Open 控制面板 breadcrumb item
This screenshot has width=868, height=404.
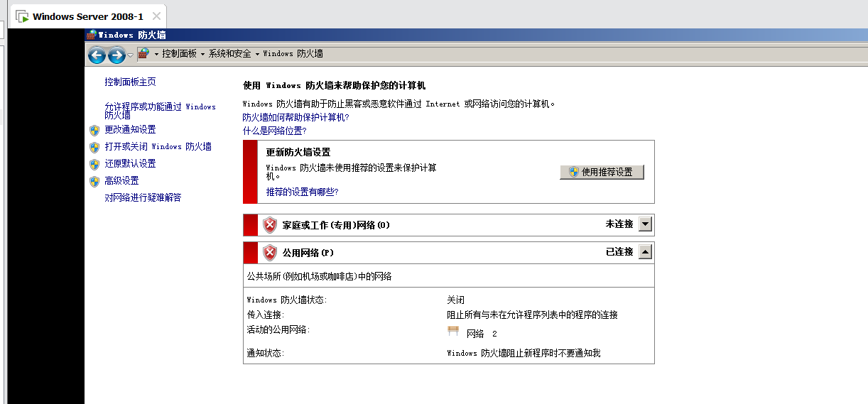179,53
